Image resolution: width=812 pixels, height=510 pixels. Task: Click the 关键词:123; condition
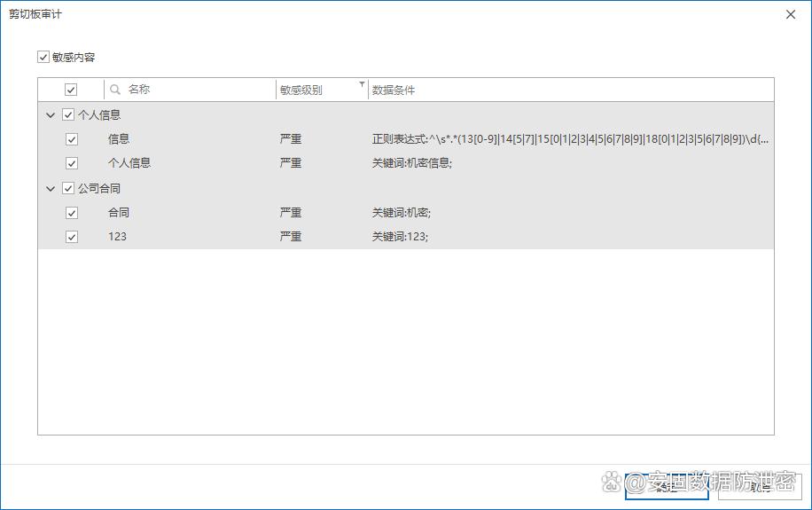(401, 236)
